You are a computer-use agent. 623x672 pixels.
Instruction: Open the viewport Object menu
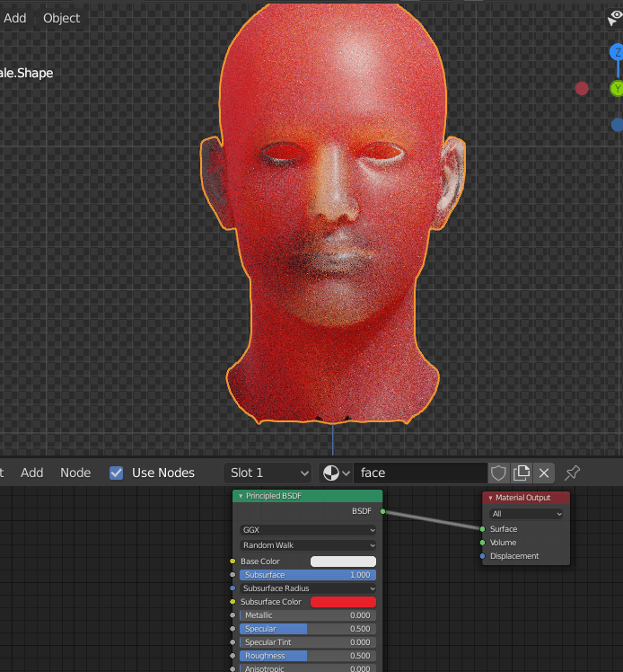(x=61, y=18)
